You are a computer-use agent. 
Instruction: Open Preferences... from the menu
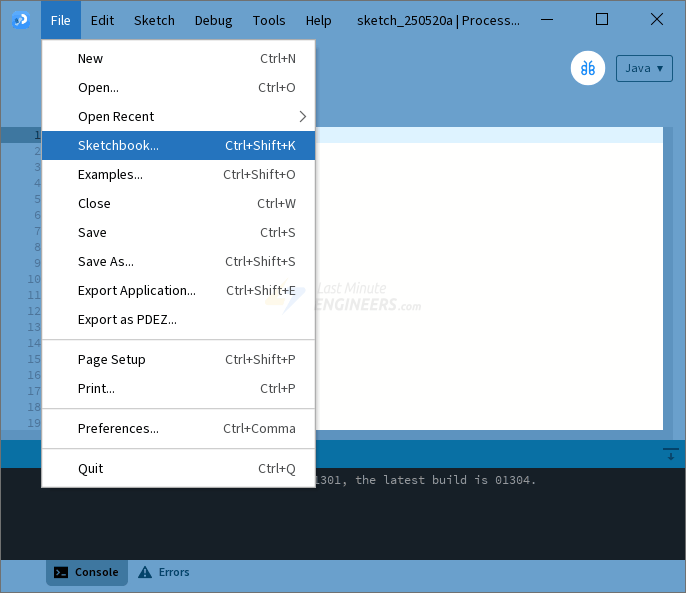pyautogui.click(x=178, y=428)
